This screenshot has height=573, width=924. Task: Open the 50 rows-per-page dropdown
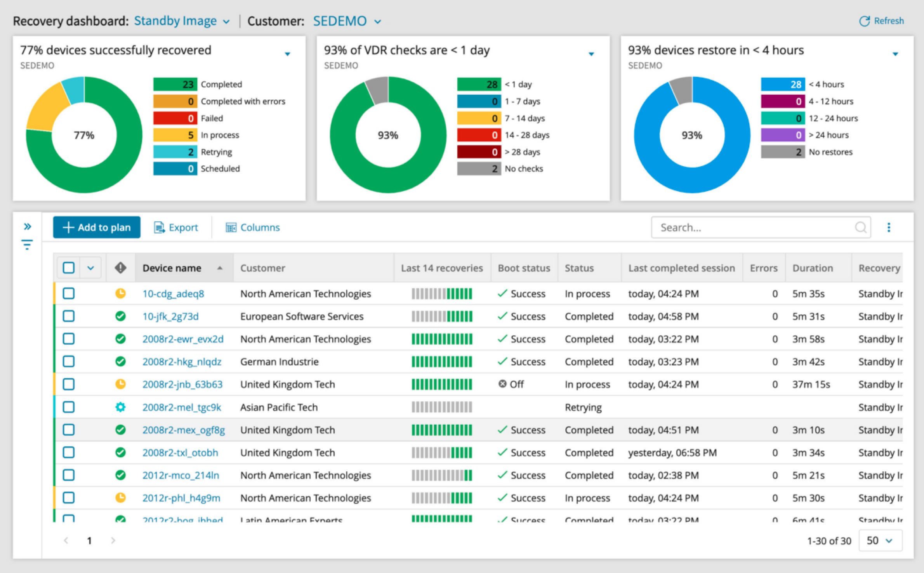pyautogui.click(x=880, y=540)
